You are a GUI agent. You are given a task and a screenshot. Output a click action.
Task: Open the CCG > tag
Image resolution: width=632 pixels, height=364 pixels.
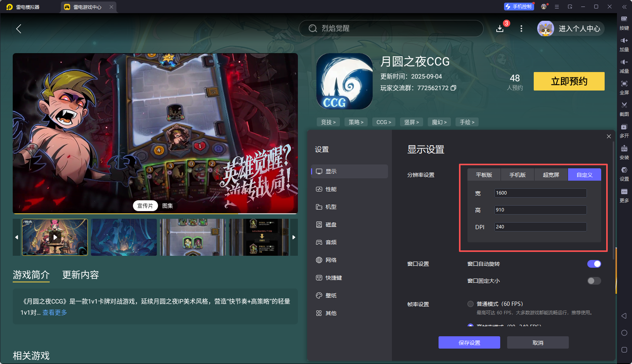point(384,122)
